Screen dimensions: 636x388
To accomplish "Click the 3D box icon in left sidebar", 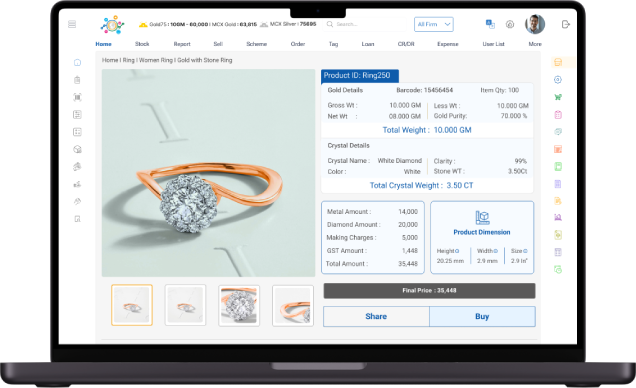I will (x=77, y=149).
